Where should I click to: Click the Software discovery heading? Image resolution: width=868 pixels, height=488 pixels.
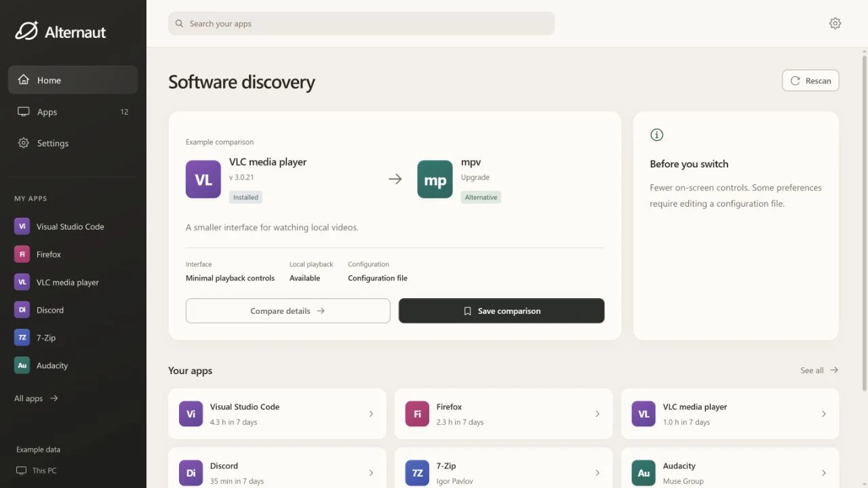point(241,82)
